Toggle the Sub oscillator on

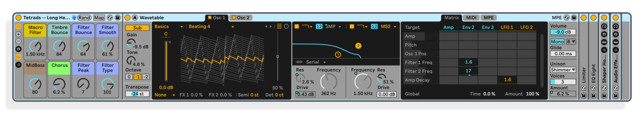click(x=137, y=28)
